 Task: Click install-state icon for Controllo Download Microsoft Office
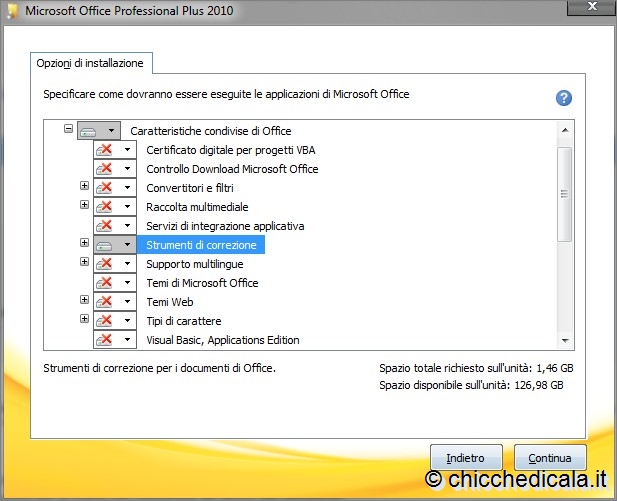[x=104, y=169]
